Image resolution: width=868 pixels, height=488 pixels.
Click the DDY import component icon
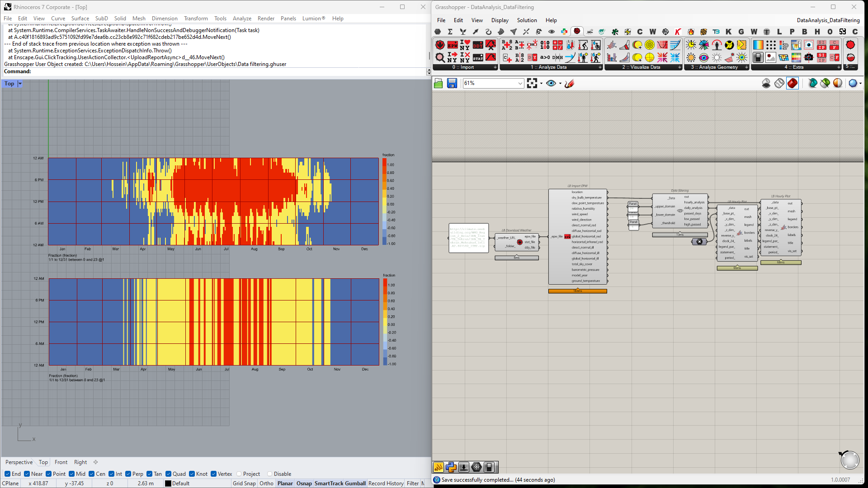pyautogui.click(x=478, y=45)
